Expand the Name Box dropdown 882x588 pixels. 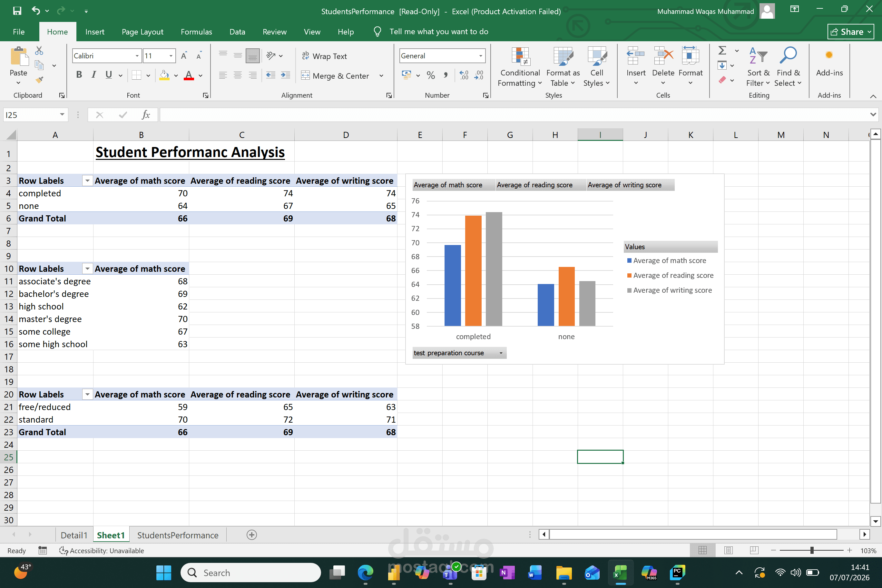pos(62,115)
